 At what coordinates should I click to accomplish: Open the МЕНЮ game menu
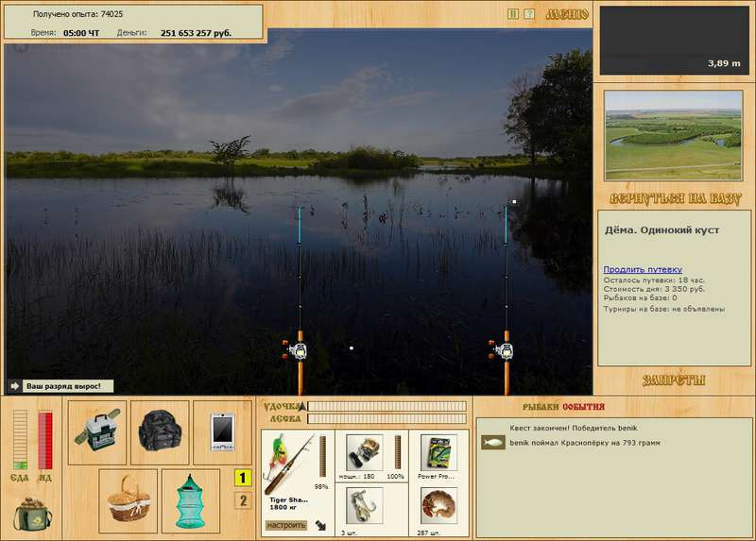[x=567, y=14]
